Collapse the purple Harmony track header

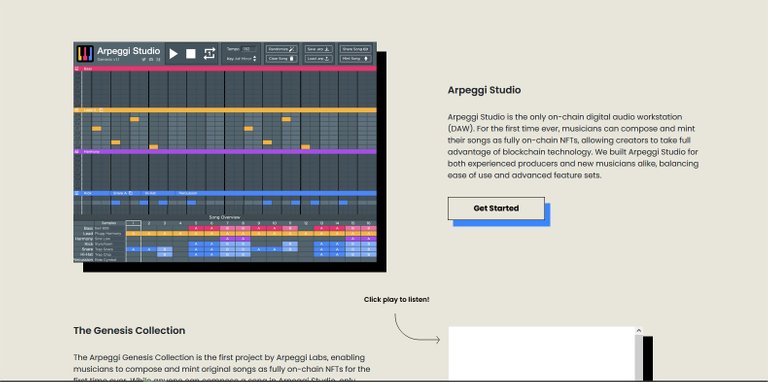(x=77, y=152)
